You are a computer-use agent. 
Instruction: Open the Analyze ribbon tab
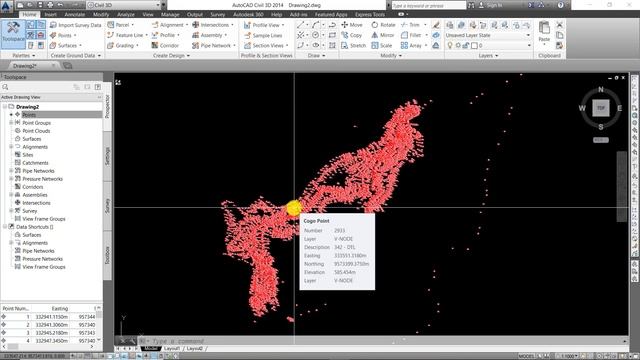[125, 14]
